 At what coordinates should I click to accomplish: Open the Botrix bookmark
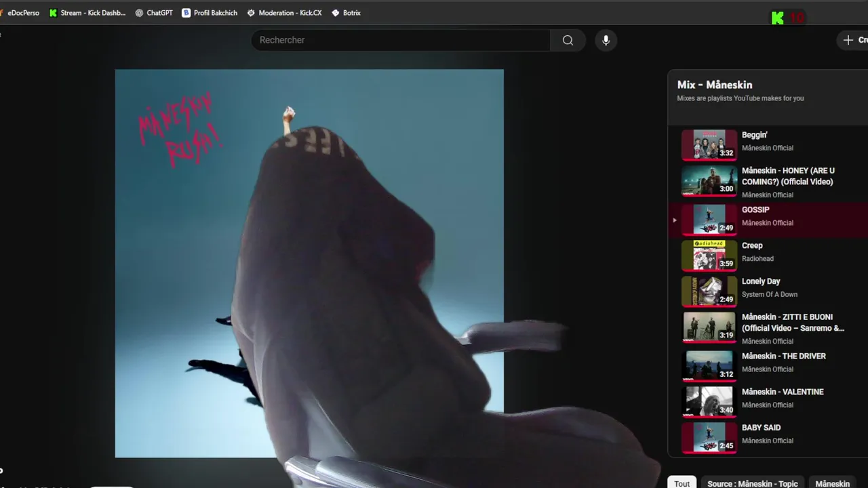coord(346,13)
